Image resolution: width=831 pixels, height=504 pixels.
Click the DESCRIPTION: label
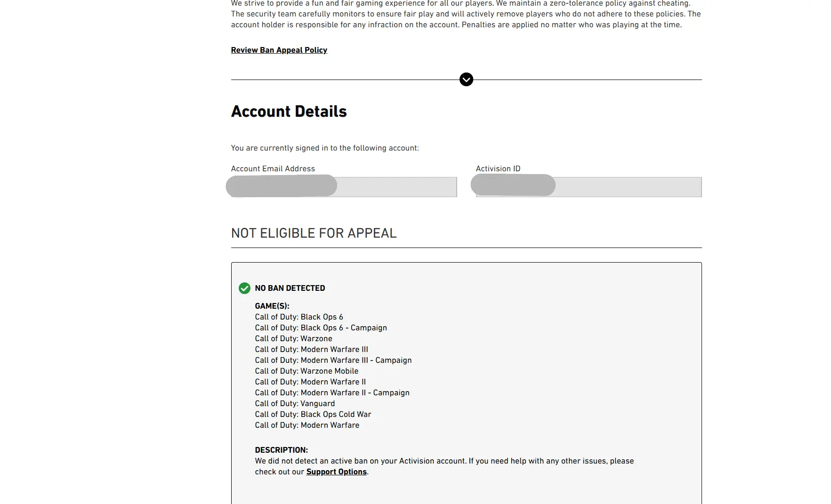pos(281,450)
